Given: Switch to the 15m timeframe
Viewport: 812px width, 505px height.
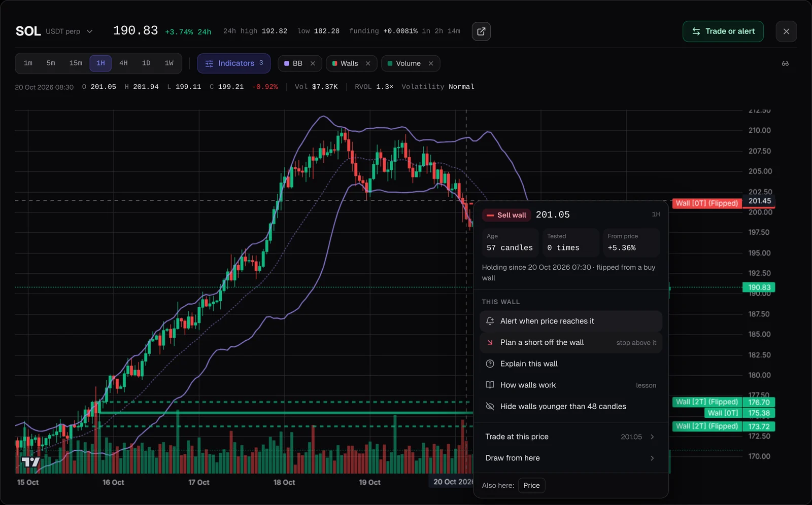Looking at the screenshot, I should coord(76,63).
